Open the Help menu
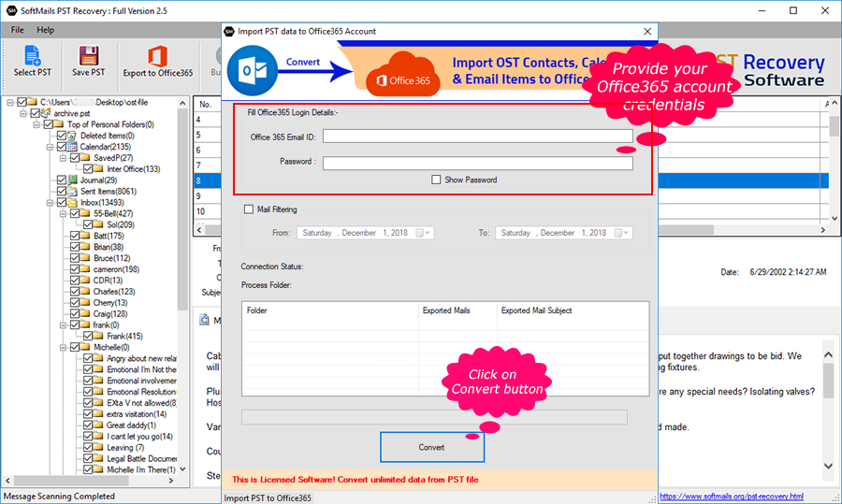The height and width of the screenshot is (504, 842). tap(45, 30)
